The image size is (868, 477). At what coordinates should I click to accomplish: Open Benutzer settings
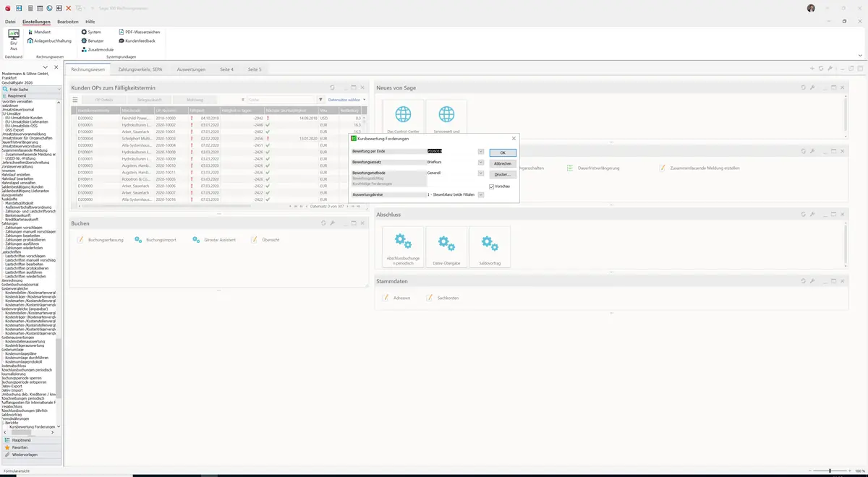point(93,40)
